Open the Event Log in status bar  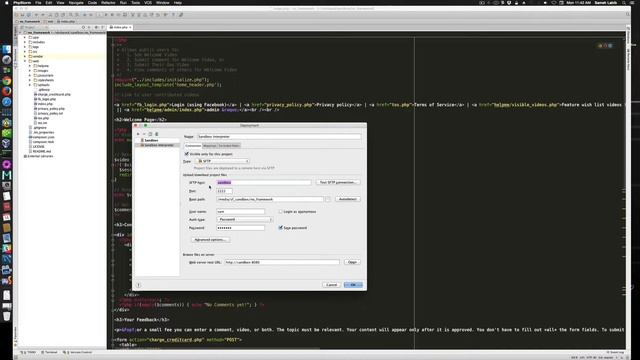click(616, 352)
